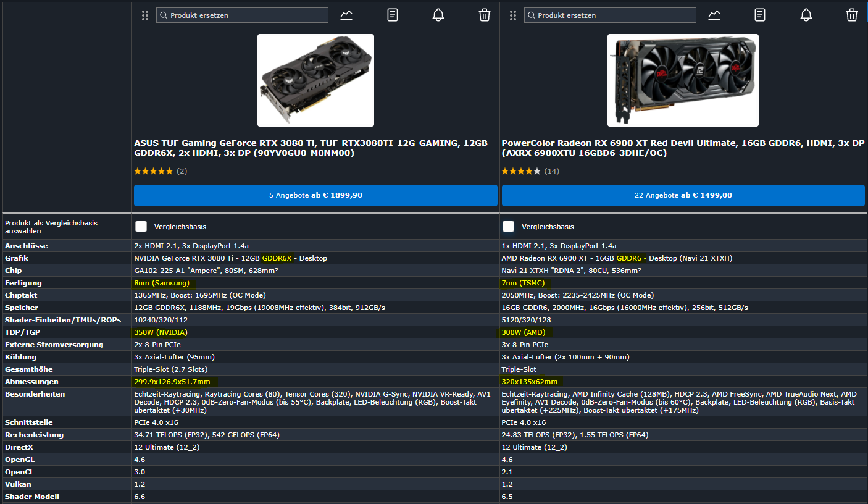Click drag handle icon of ASUS TUF column
Image resolution: width=868 pixels, height=504 pixels.
(x=144, y=15)
